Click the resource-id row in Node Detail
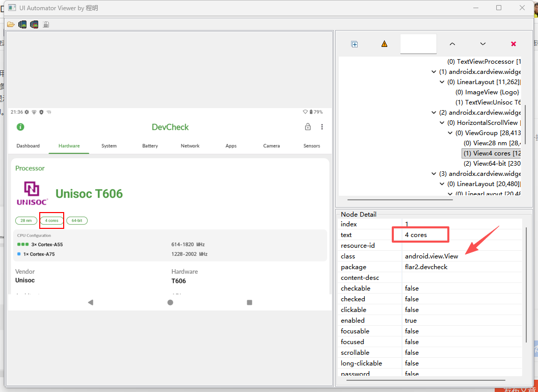The height and width of the screenshot is (392, 538). pos(429,245)
